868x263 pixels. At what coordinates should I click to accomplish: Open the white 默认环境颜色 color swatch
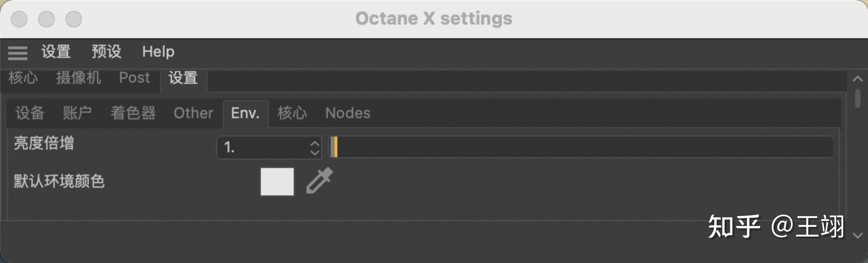coord(277,182)
